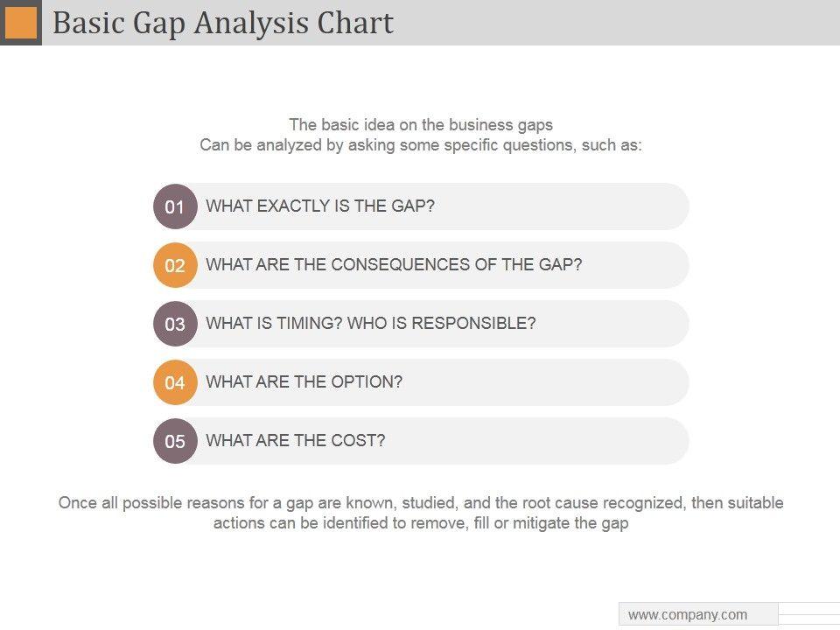This screenshot has height=630, width=840.
Task: Click the "Once all possible reasons" sentence line
Action: (421, 503)
